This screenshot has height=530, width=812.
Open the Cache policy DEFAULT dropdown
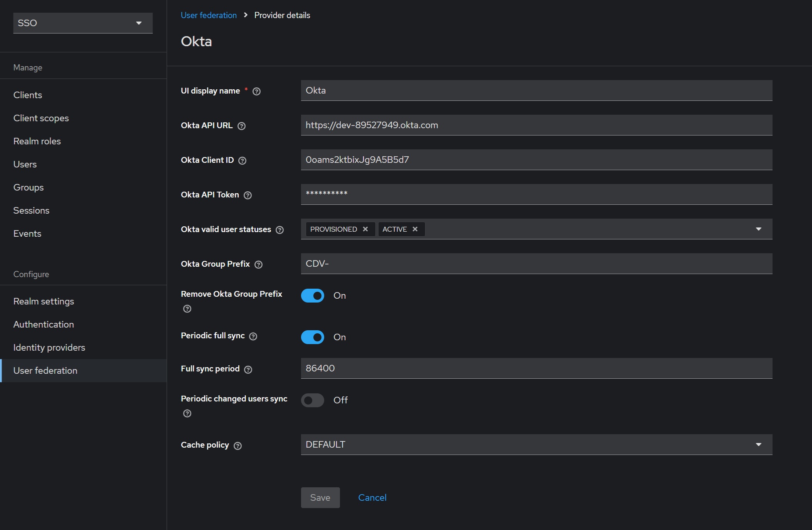point(536,445)
